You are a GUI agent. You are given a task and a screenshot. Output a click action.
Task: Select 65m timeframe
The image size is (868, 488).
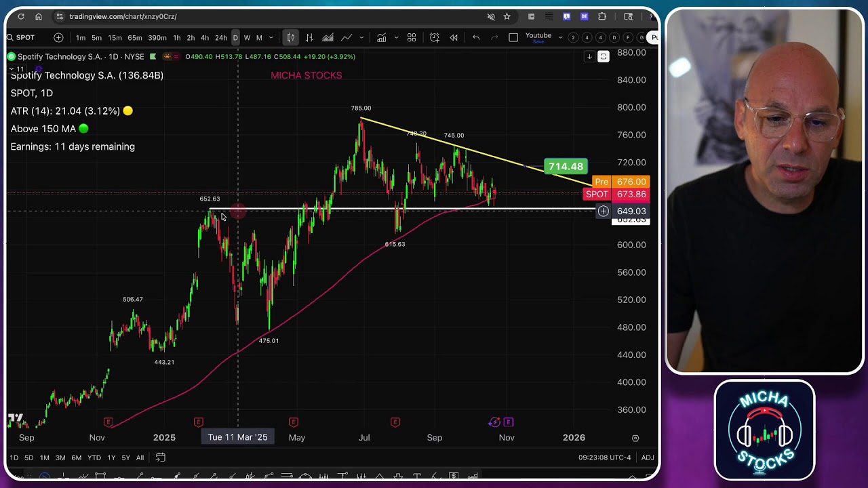coord(135,37)
